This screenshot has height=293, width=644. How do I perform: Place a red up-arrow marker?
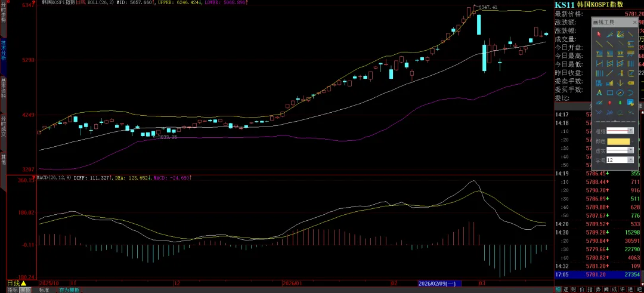tap(610, 102)
